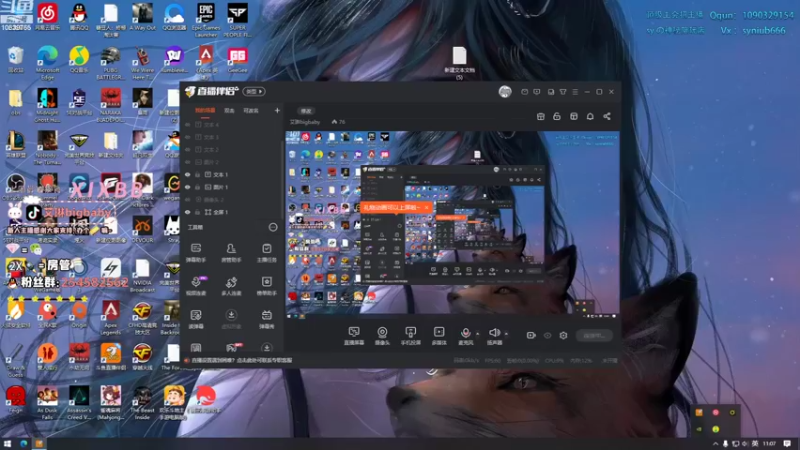Add a 直播屏幕 screen capture source
The height and width of the screenshot is (450, 800).
354,336
